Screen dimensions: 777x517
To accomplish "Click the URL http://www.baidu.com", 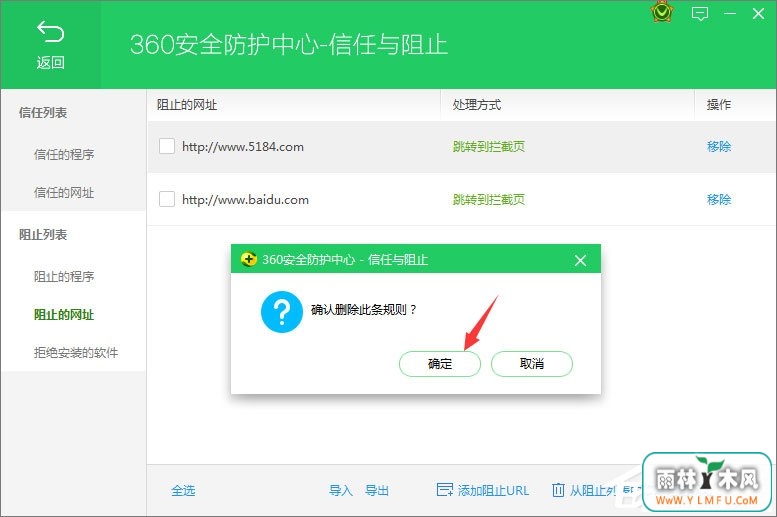I will (x=245, y=200).
